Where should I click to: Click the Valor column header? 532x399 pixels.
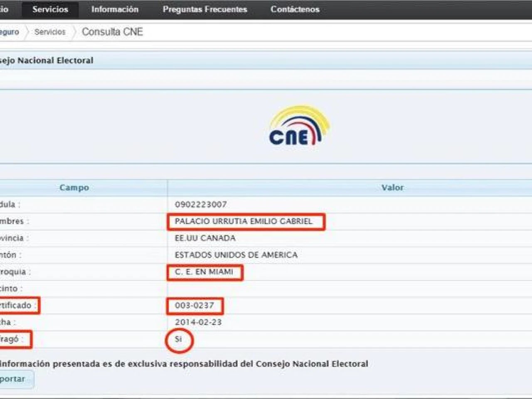pyautogui.click(x=392, y=187)
